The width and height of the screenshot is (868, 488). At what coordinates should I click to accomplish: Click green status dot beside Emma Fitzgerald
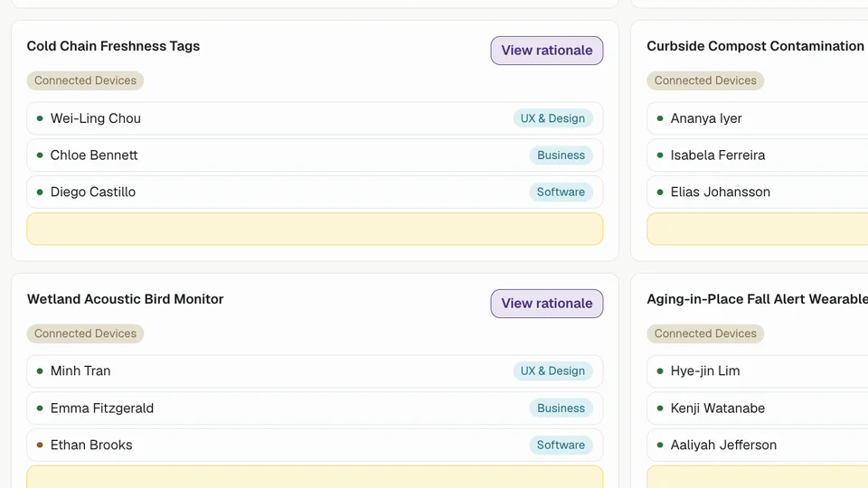(x=40, y=408)
